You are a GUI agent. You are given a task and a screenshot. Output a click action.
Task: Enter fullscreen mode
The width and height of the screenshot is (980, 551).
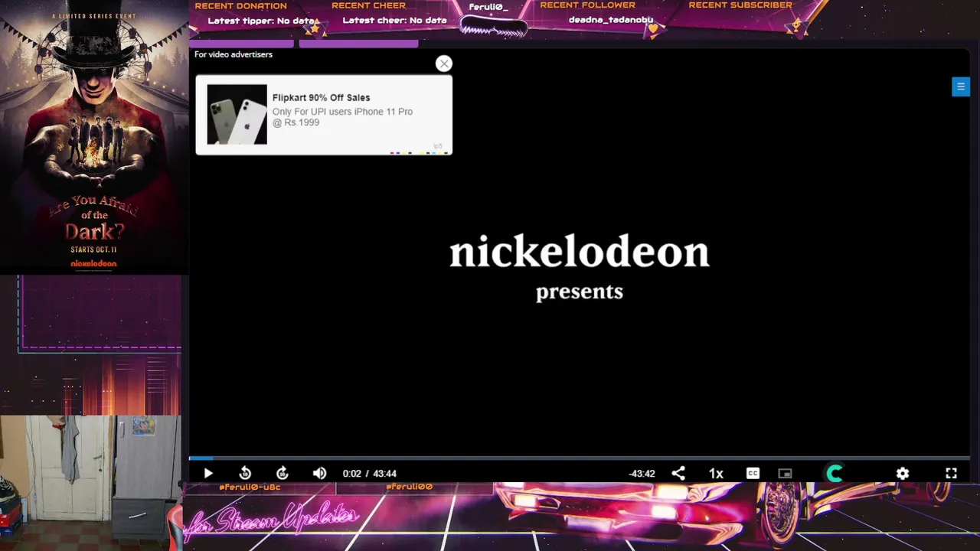[951, 474]
